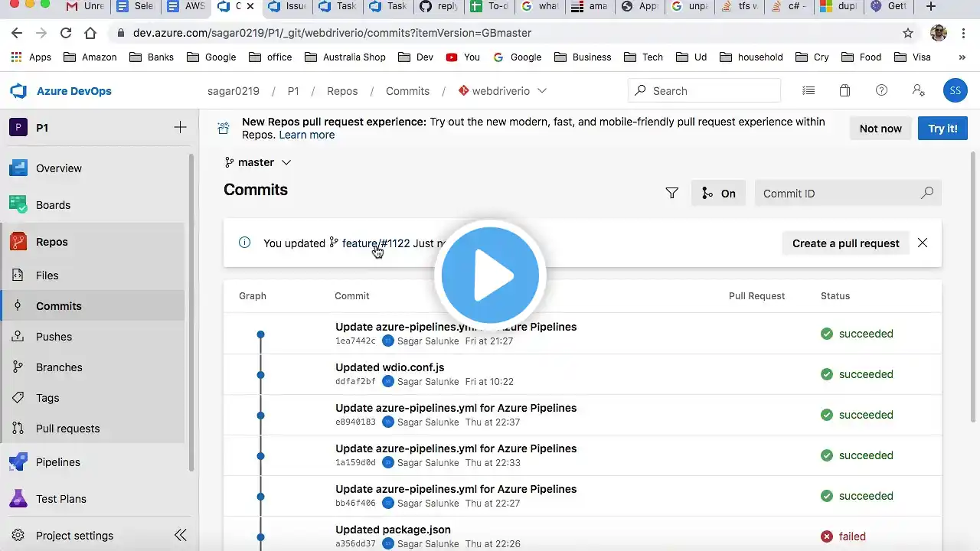Open commit Updated wdio.conf.js
Viewport: 980px width, 551px height.
pyautogui.click(x=390, y=367)
